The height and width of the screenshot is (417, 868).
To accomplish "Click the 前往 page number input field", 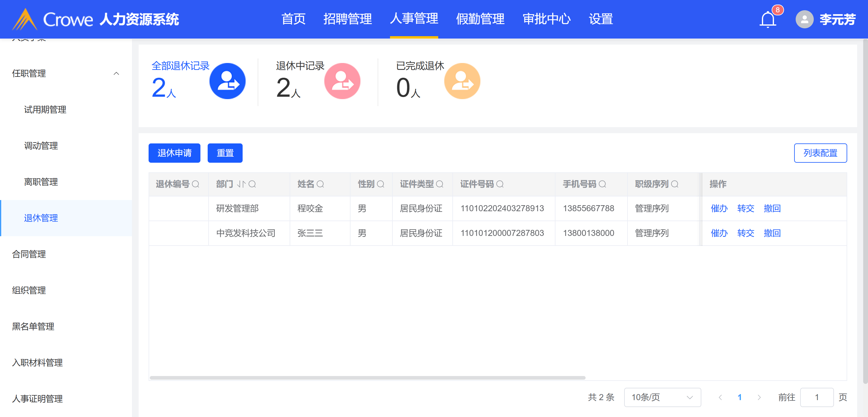I will point(816,397).
